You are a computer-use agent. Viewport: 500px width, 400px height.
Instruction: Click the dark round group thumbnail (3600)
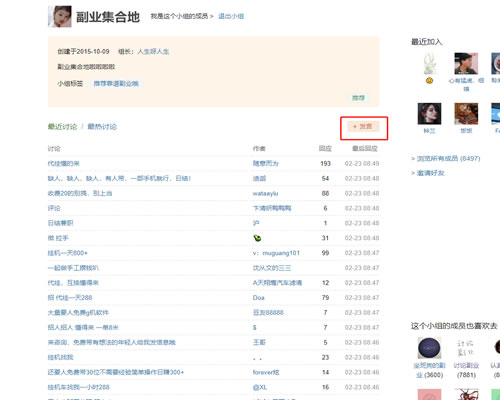point(429,348)
